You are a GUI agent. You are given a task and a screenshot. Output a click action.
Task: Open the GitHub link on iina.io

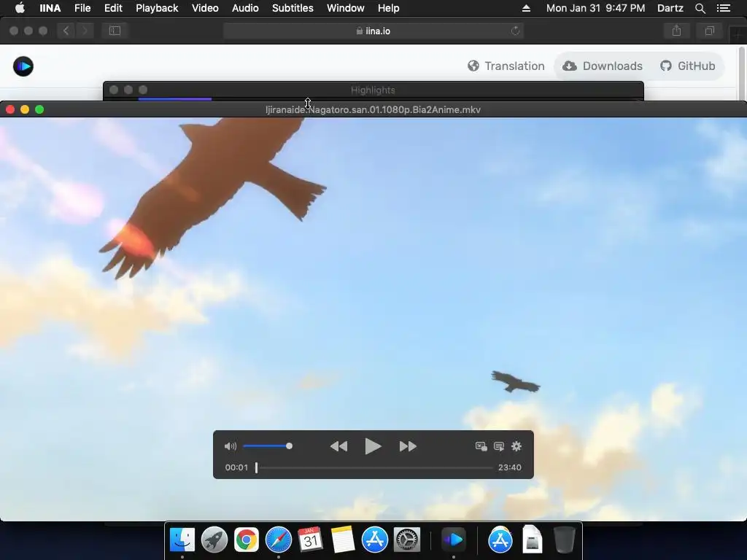click(x=687, y=66)
